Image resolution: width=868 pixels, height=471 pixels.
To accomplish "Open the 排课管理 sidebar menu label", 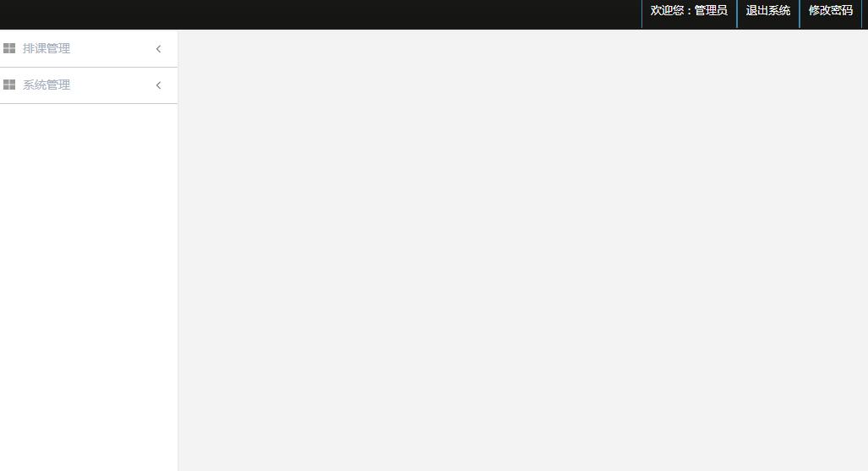I will [46, 48].
